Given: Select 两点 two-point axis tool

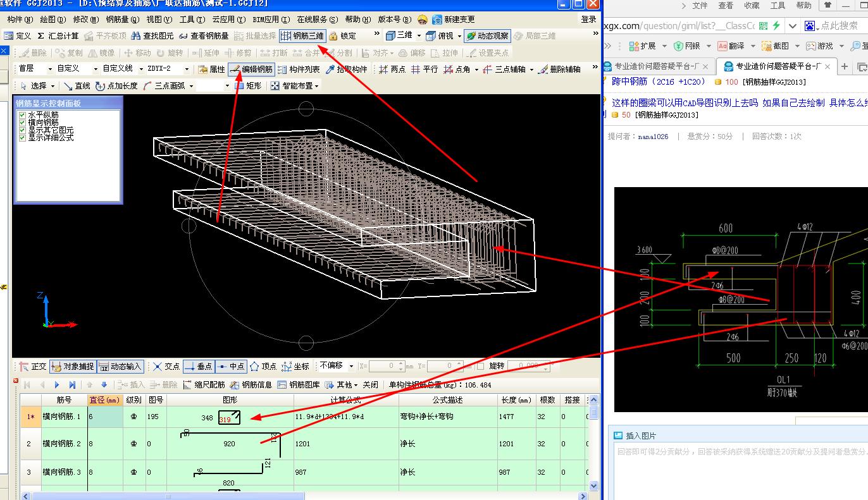Looking at the screenshot, I should click(x=392, y=70).
